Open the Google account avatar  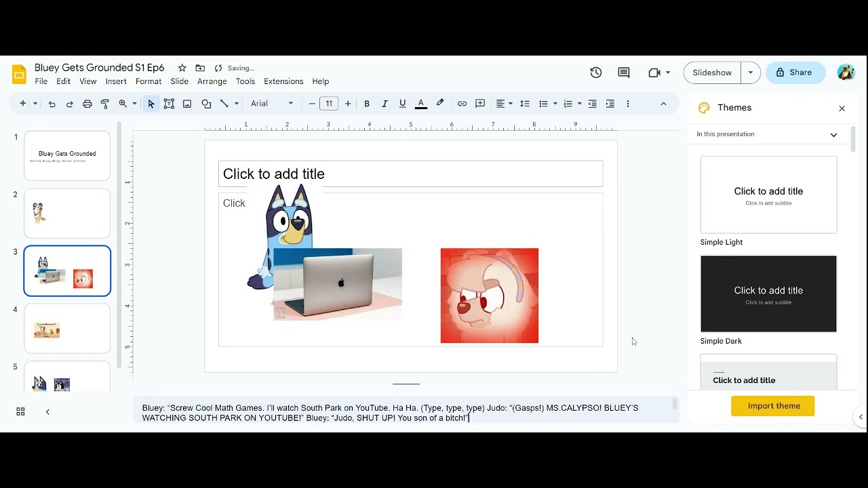[846, 73]
